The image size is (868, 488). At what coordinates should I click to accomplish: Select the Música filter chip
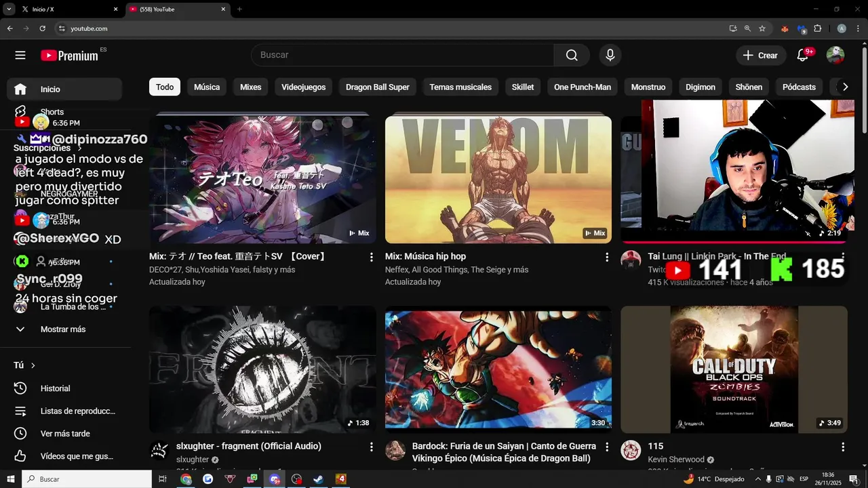pos(207,87)
